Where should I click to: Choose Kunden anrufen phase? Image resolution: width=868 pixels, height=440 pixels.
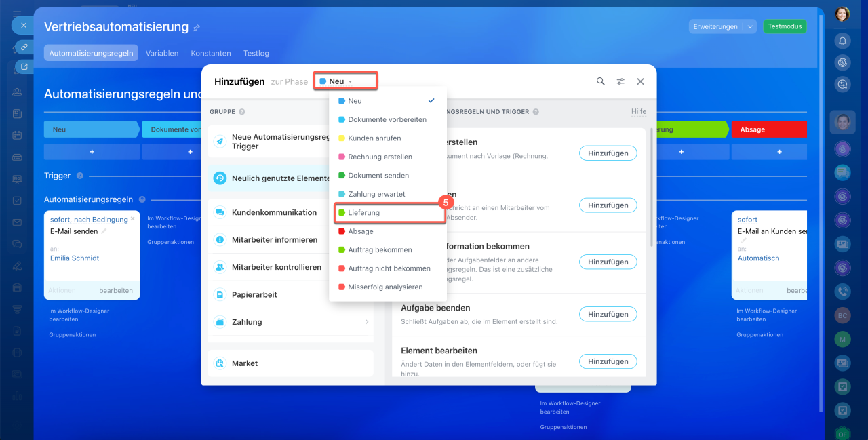388,138
